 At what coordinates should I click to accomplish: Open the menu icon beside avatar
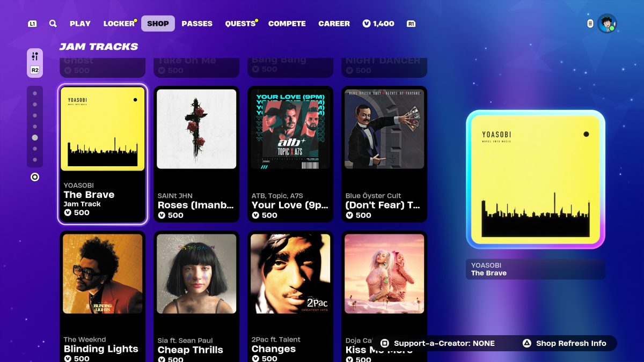click(590, 24)
